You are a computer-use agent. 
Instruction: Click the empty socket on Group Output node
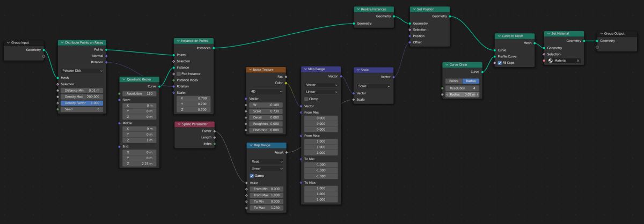pos(597,47)
